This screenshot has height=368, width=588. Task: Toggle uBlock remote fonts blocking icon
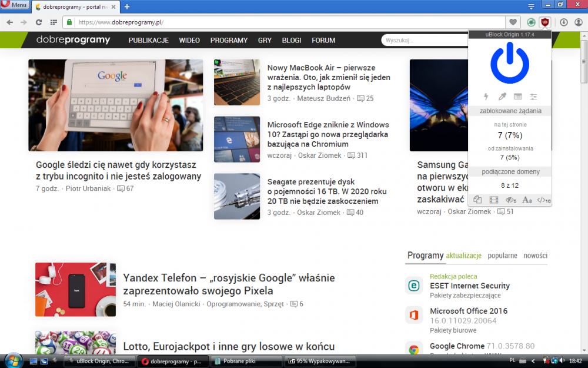(x=527, y=200)
